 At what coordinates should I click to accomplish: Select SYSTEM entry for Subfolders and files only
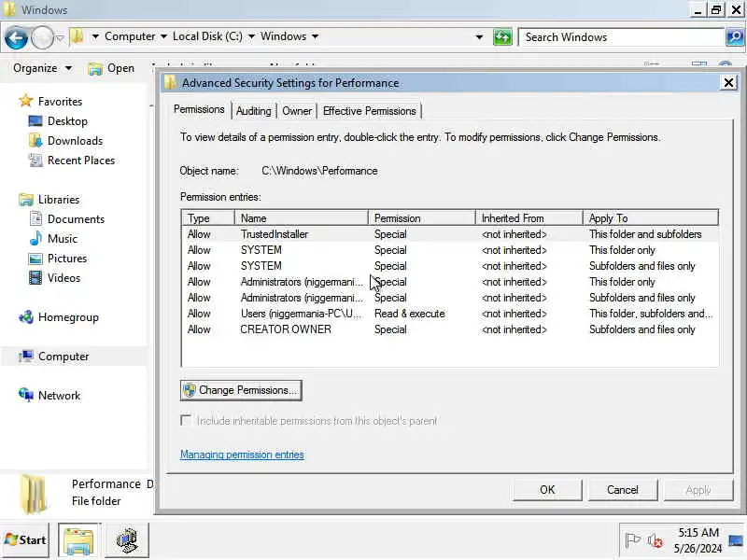coord(450,266)
